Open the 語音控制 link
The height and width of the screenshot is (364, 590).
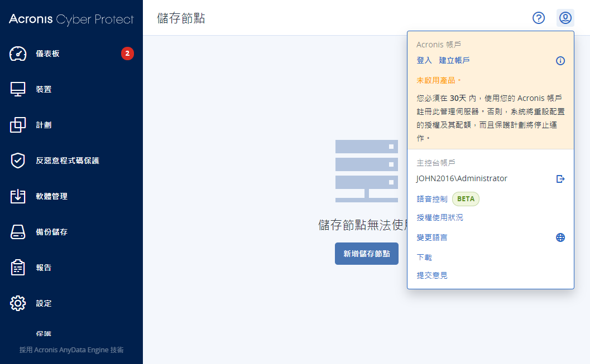(432, 199)
